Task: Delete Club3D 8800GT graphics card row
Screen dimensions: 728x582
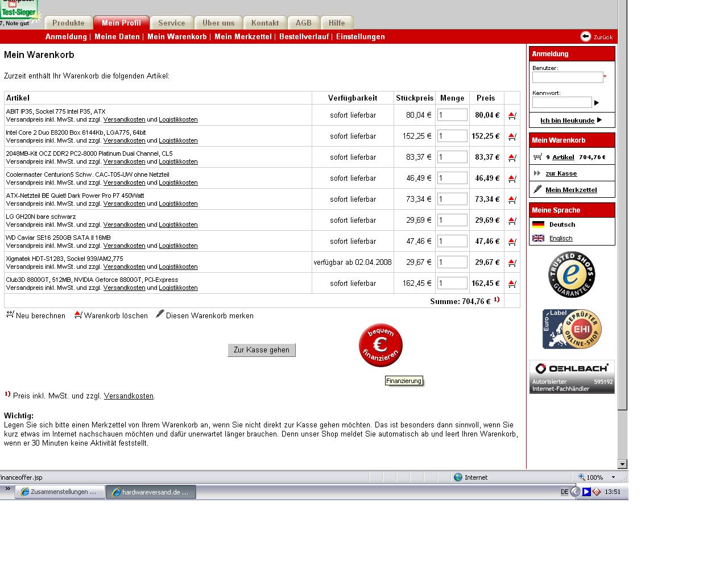Action: click(512, 284)
